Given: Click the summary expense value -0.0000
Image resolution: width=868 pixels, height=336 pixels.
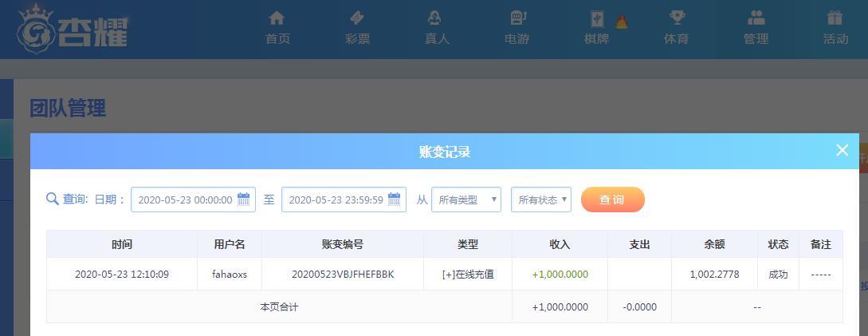Looking at the screenshot, I should pos(639,306).
